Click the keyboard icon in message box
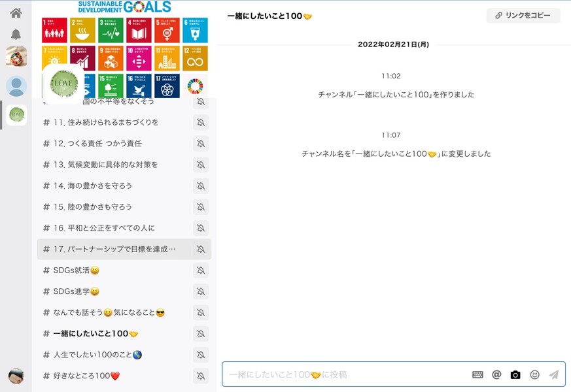The image size is (571, 392). click(x=477, y=374)
